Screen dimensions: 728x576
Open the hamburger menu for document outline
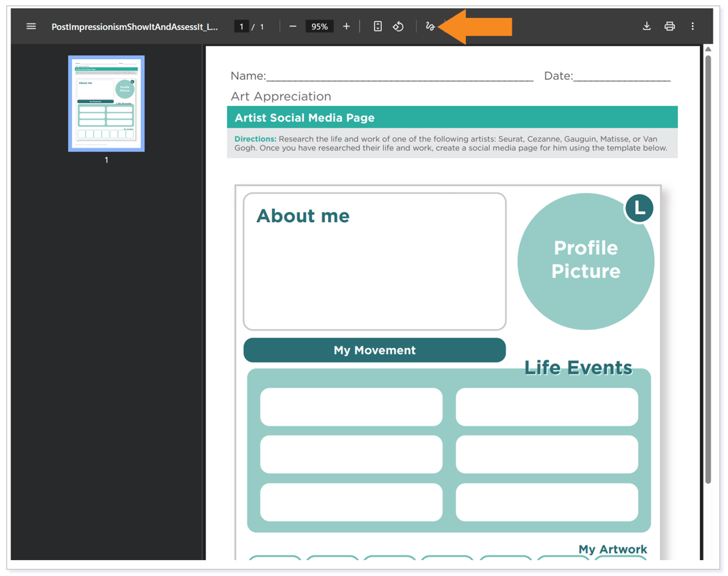[x=31, y=26]
